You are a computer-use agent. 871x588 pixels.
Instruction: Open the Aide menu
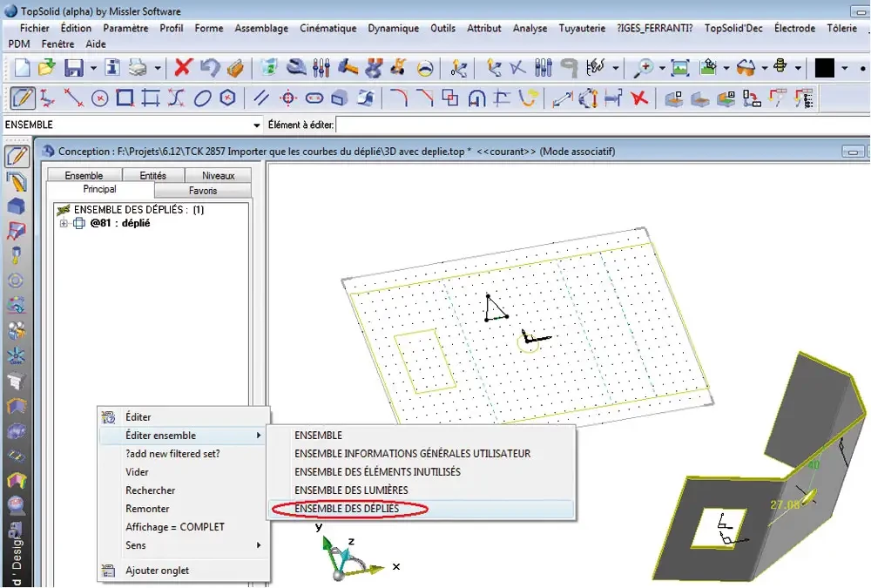pos(96,44)
